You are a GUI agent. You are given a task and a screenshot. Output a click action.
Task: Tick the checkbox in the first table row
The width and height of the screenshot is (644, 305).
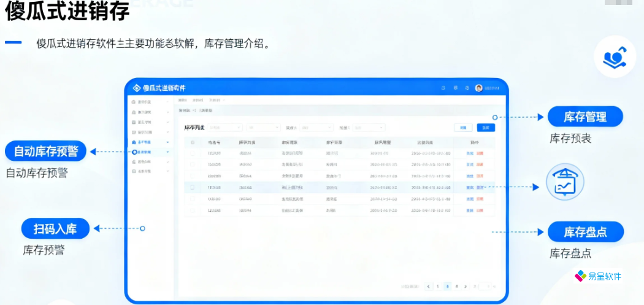coord(192,153)
